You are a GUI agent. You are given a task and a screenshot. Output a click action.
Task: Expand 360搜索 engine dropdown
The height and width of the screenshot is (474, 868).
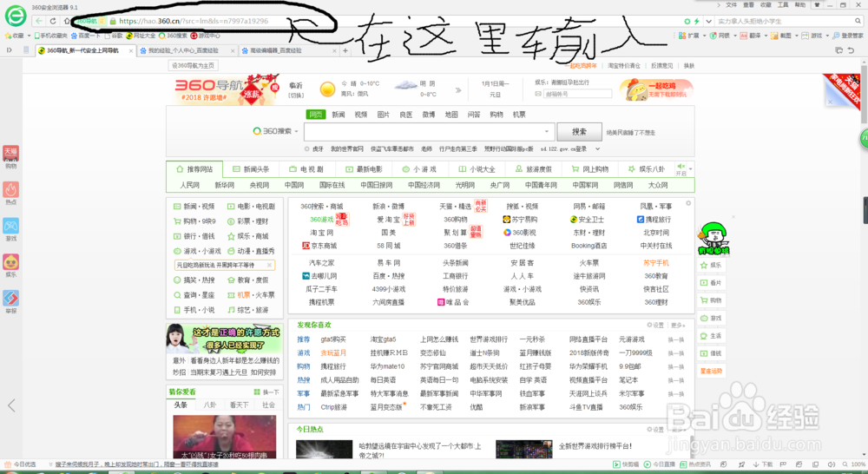296,131
